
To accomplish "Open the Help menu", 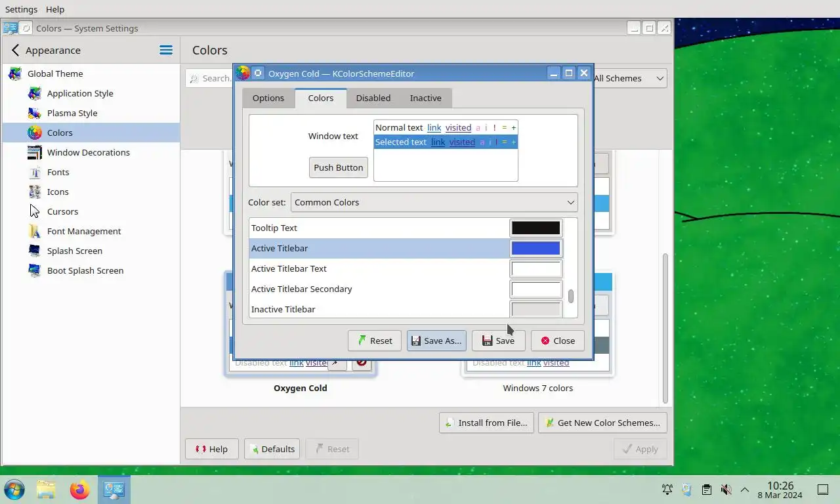I will [x=55, y=9].
